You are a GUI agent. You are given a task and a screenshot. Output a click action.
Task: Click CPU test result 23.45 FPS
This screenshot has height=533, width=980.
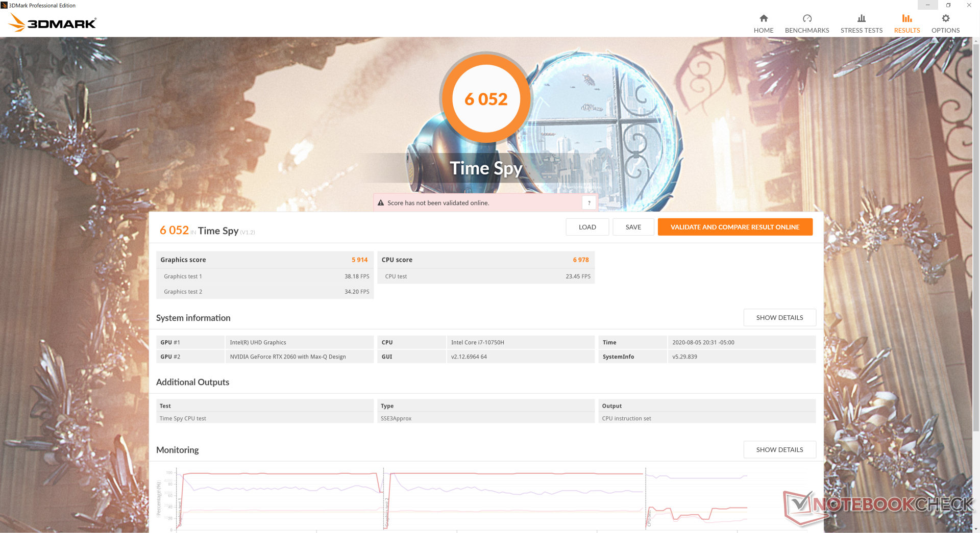coord(578,276)
